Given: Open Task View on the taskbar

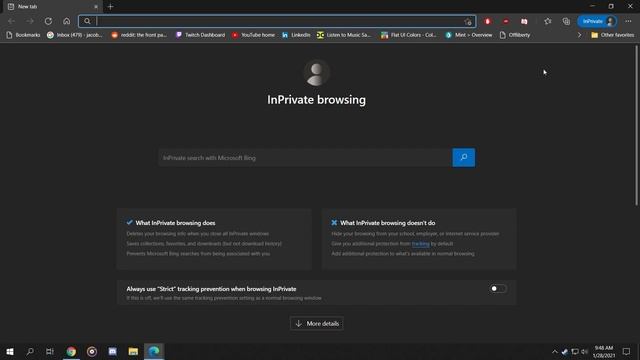Looking at the screenshot, I should tap(50, 351).
